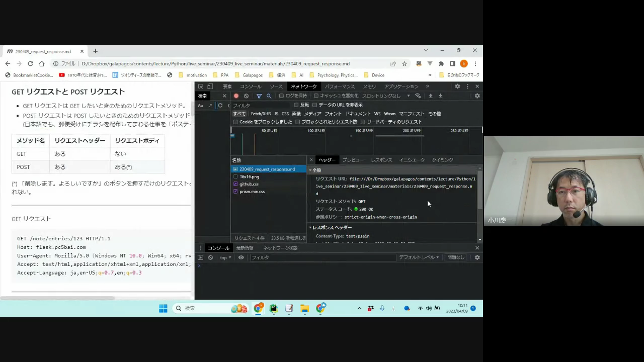Viewport: 644px width, 362px height.
Task: Clear the network log with the clear icon
Action: (246, 96)
